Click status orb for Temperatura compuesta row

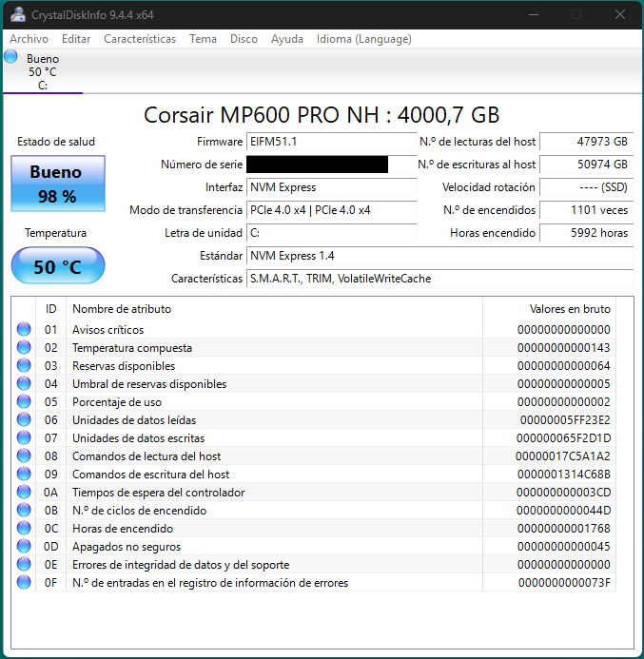click(24, 347)
